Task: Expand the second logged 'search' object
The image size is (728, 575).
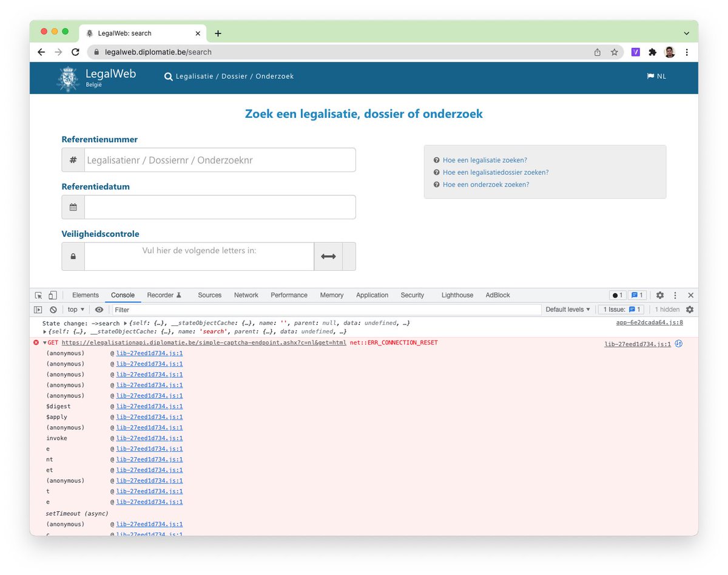Action: point(44,332)
